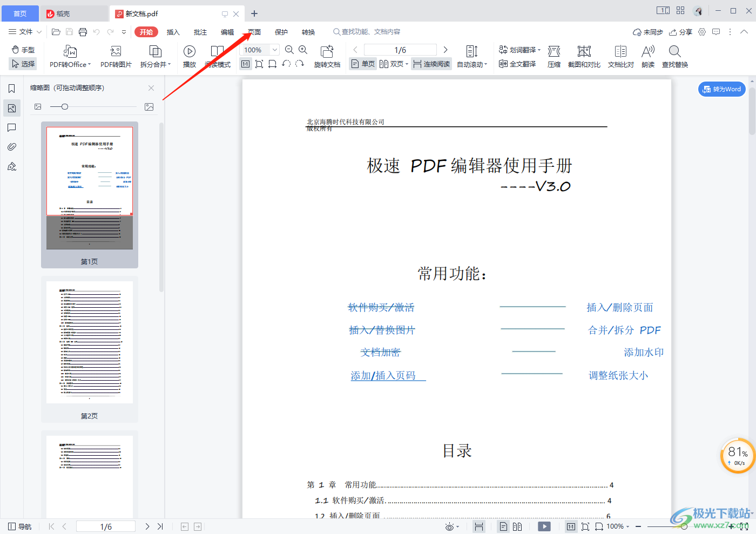756x534 pixels.
Task: Open 划词翻译 word translate dropdown
Action: click(519, 50)
